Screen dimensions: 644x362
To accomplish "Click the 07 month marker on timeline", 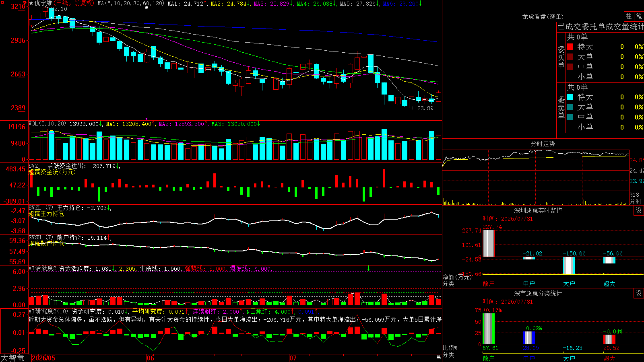I will [293, 358].
